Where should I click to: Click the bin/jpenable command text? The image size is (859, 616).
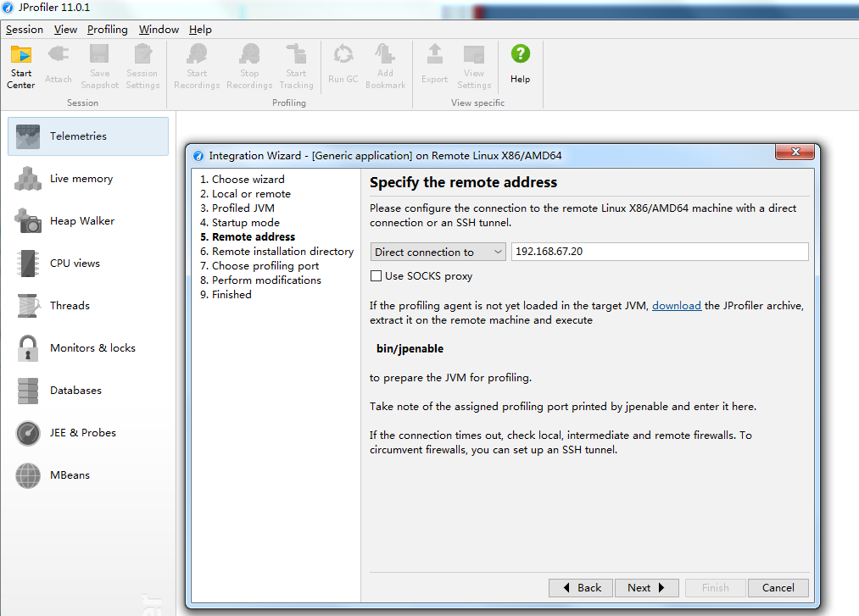(410, 349)
